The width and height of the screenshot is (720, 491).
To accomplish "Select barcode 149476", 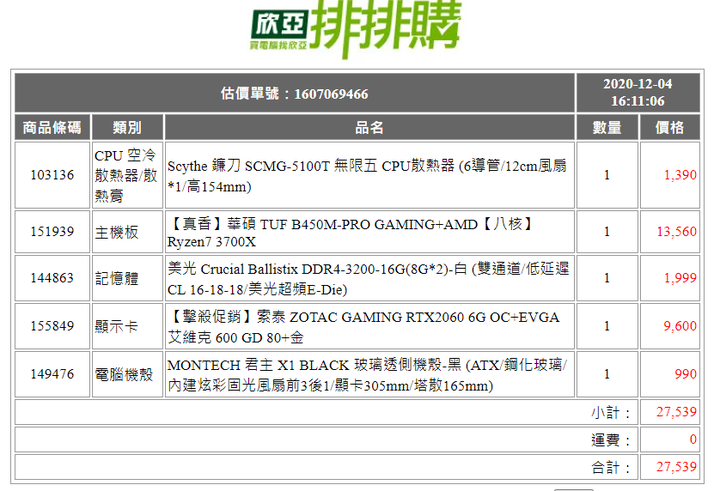I will (52, 374).
